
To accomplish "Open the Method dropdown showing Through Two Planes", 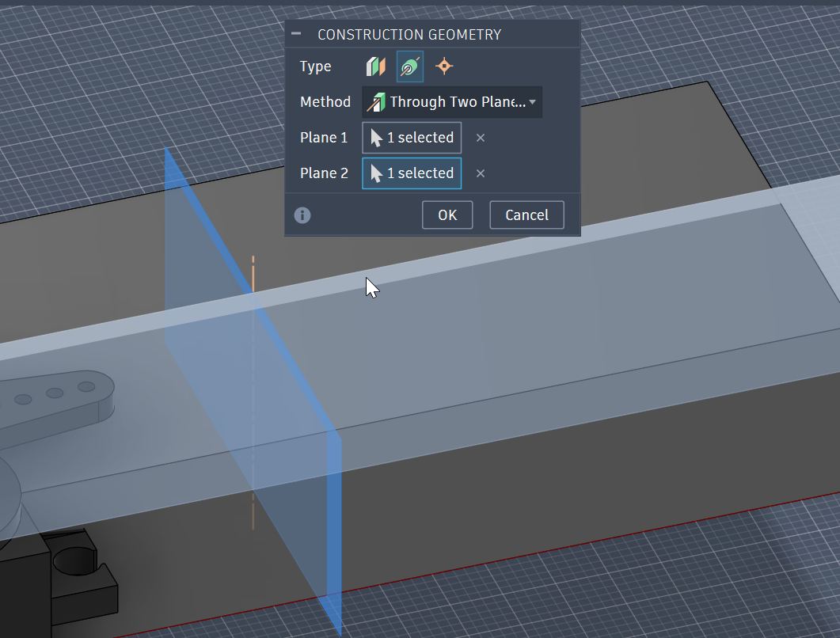I will pos(452,102).
